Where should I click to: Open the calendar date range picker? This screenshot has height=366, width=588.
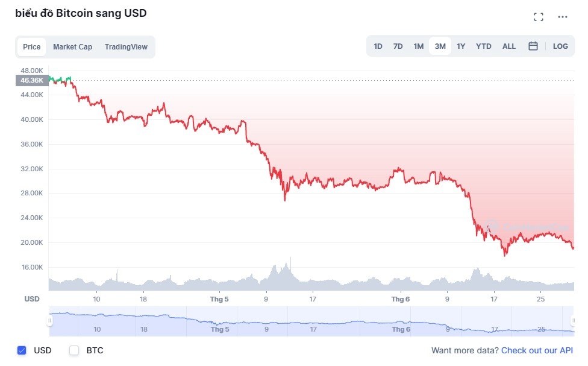click(x=533, y=46)
